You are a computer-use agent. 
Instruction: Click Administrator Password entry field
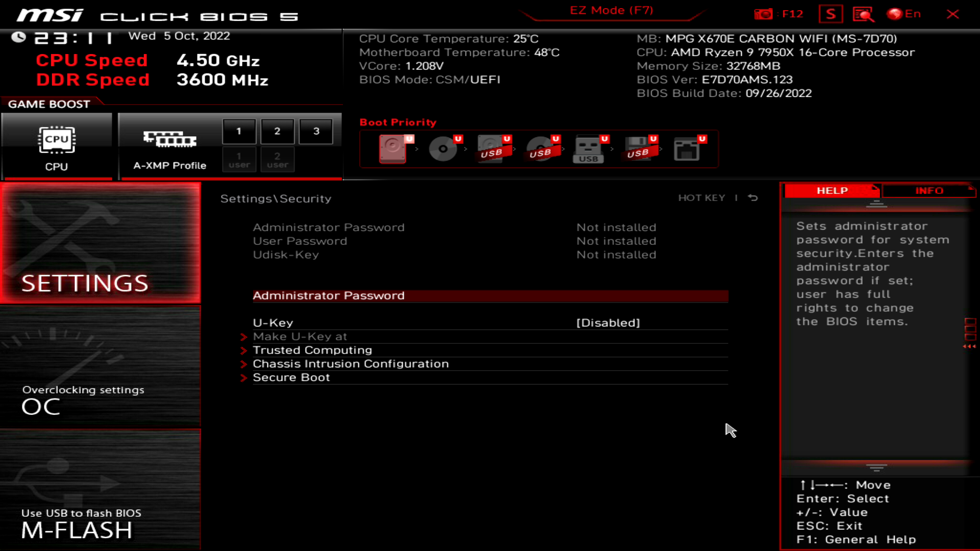[x=490, y=295]
